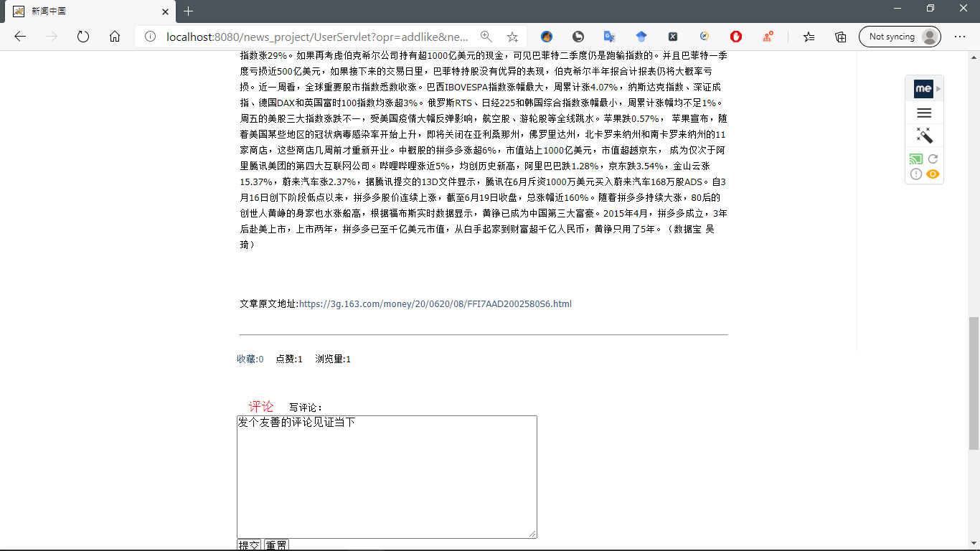Open the original article 3g.163.com link
Screen dimensions: 980x551
click(435, 304)
